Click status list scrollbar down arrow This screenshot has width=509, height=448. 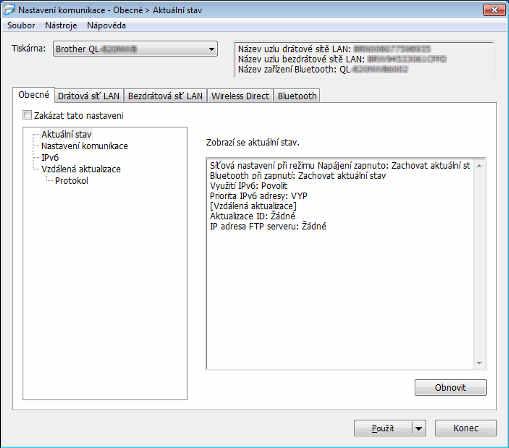pyautogui.click(x=479, y=363)
